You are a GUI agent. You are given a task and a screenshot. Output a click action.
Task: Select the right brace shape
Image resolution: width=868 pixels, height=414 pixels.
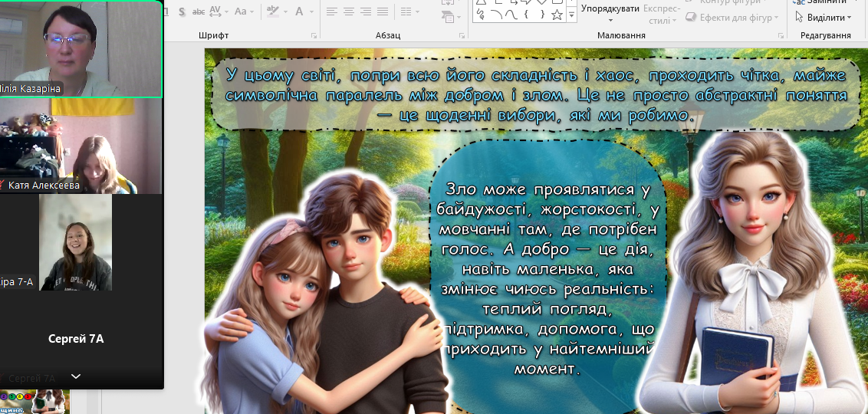pos(542,15)
